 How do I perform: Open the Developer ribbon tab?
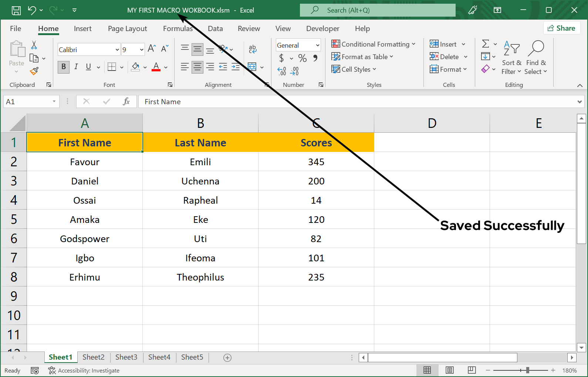click(x=322, y=29)
